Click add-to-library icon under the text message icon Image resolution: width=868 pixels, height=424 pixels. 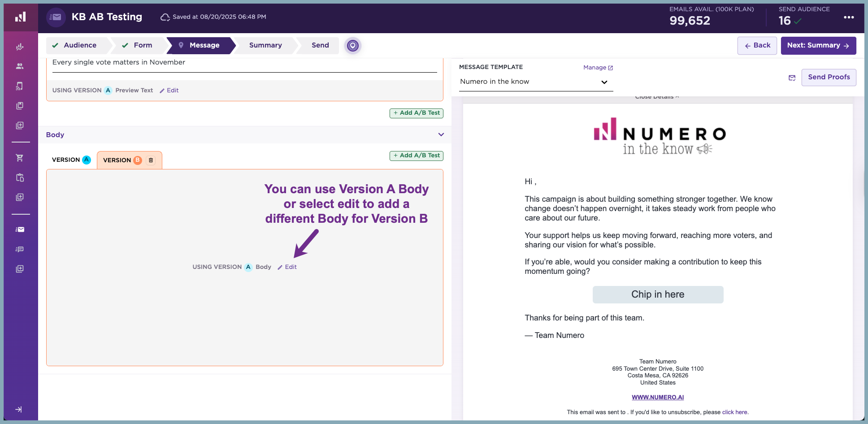click(x=20, y=269)
